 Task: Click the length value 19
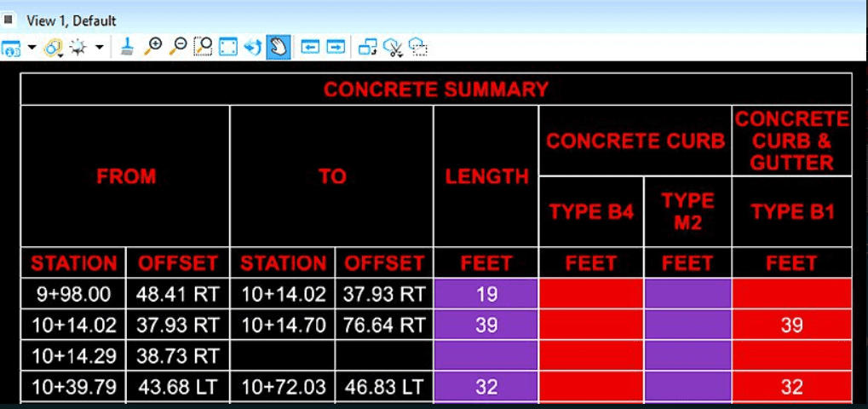(x=486, y=294)
